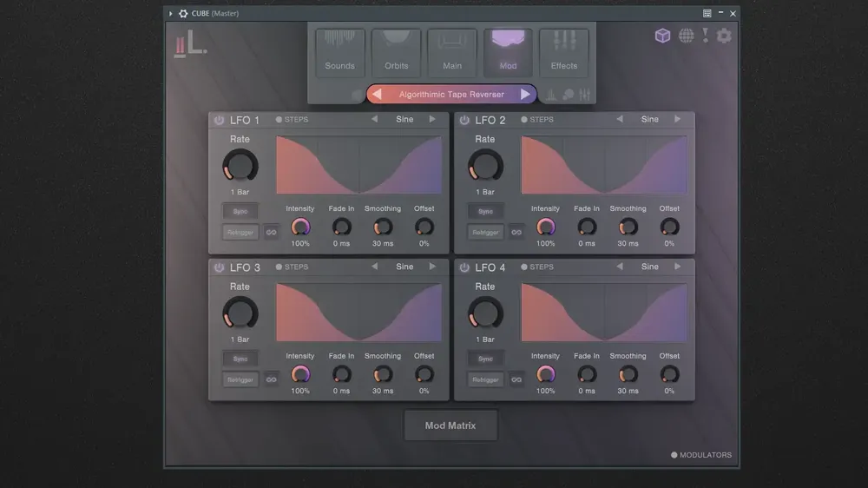The height and width of the screenshot is (488, 868).
Task: Toggle LFO 1 power button
Action: 220,120
